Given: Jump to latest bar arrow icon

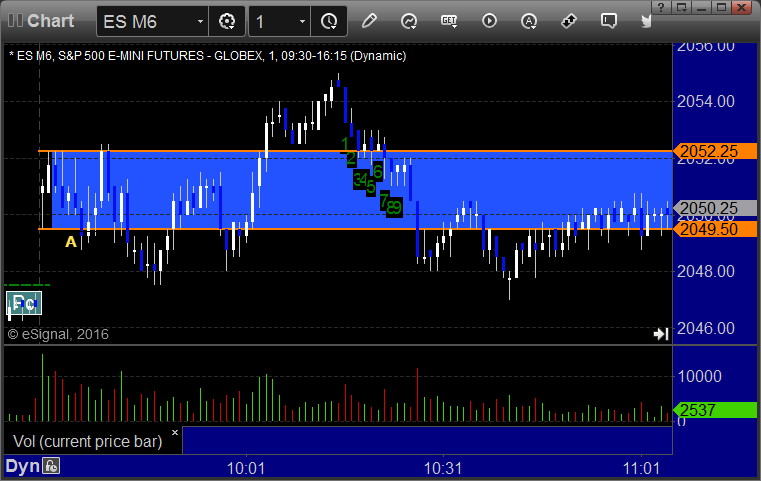Looking at the screenshot, I should [x=661, y=334].
